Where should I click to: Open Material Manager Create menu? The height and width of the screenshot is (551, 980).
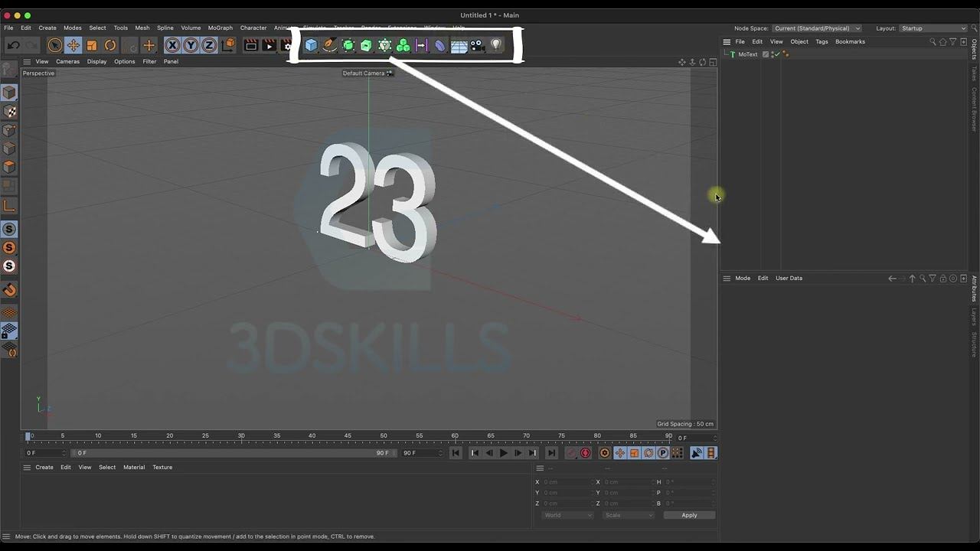pos(44,467)
